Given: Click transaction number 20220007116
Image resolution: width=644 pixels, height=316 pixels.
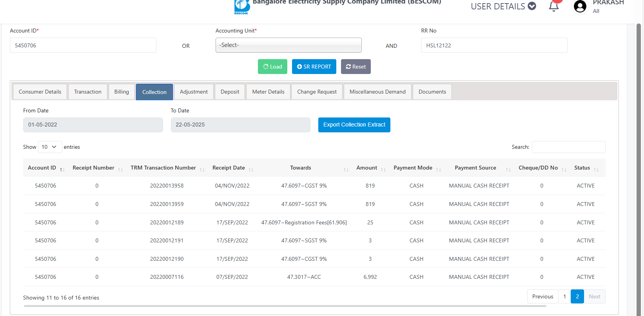Looking at the screenshot, I should tap(167, 277).
